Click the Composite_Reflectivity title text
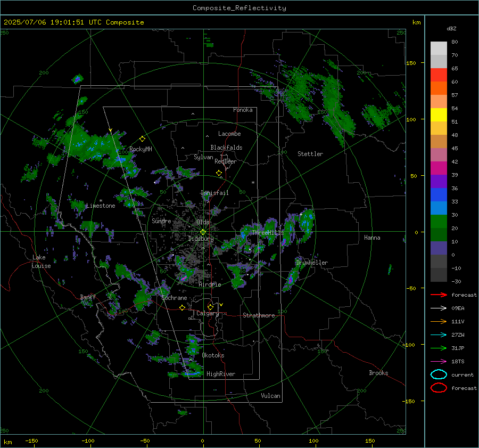 coord(240,8)
